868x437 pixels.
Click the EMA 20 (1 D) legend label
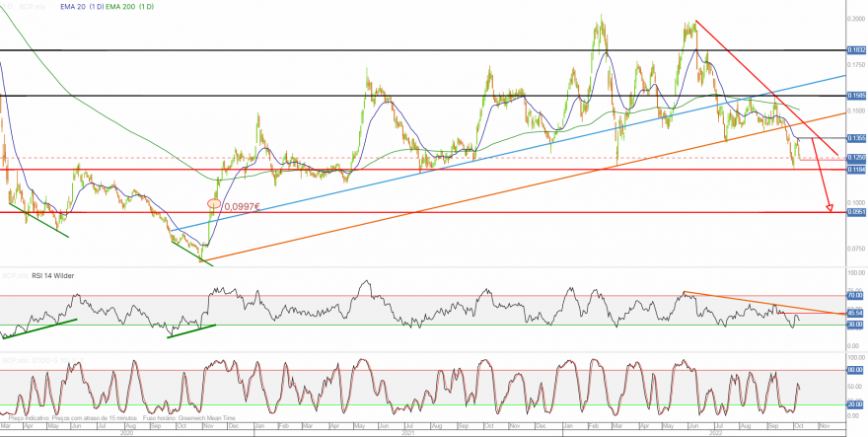pos(82,7)
